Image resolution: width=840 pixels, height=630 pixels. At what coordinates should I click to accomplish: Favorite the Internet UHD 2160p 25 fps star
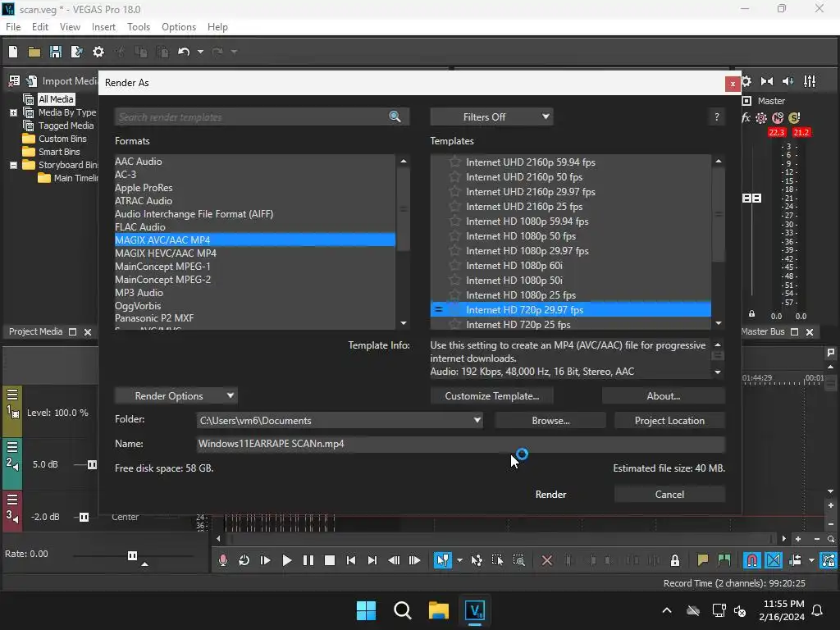pos(454,206)
